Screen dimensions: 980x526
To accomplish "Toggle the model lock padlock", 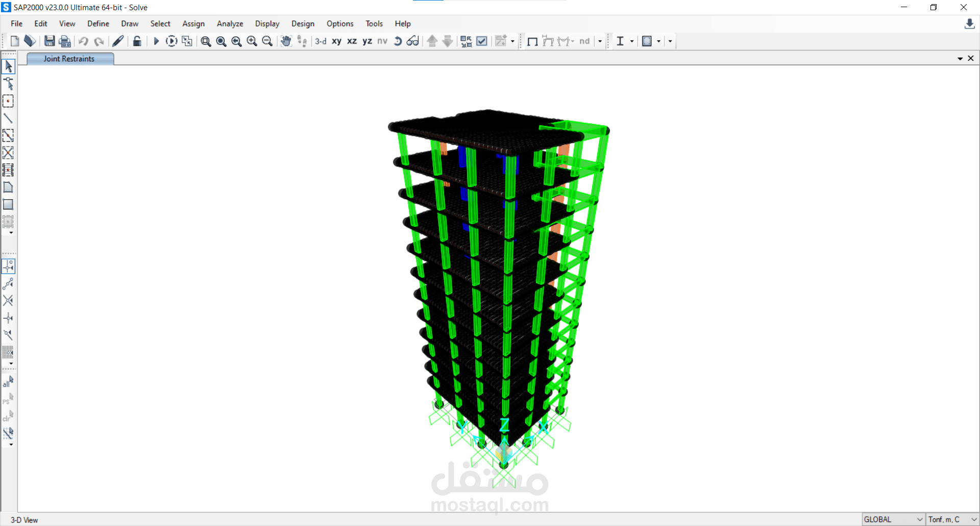I will pyautogui.click(x=137, y=41).
